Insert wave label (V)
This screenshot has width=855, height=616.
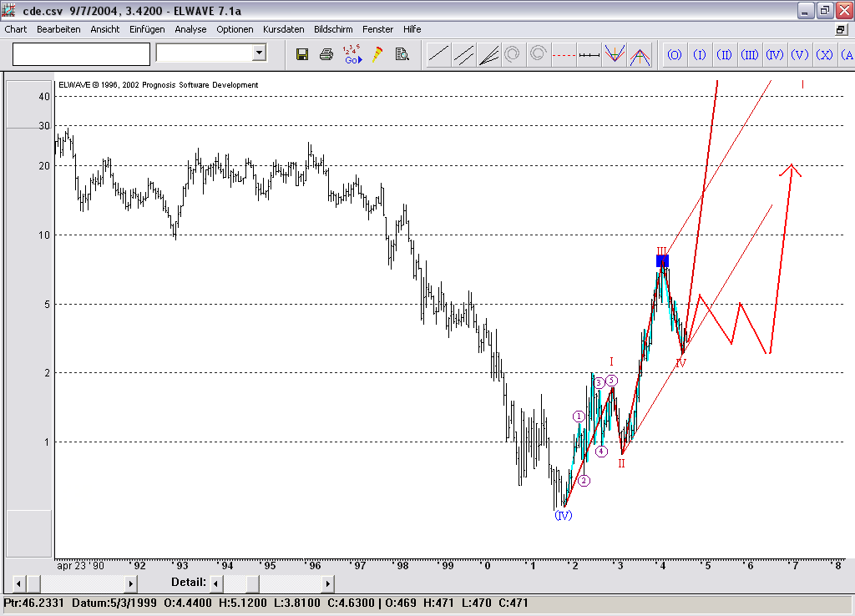(x=800, y=54)
